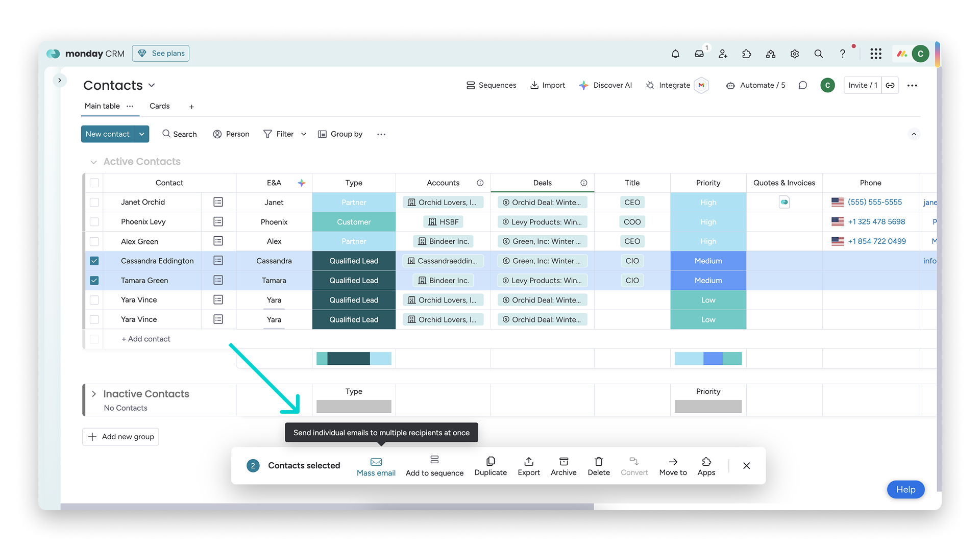Viewport: 980px width, 551px height.
Task: Duplicate the selected contacts
Action: pos(491,466)
